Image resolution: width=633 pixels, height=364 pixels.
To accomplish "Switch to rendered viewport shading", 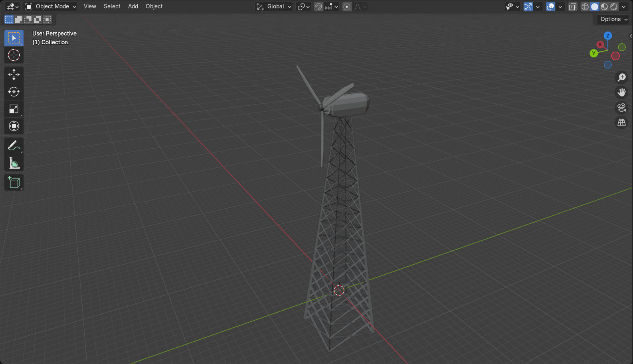I will tap(614, 6).
